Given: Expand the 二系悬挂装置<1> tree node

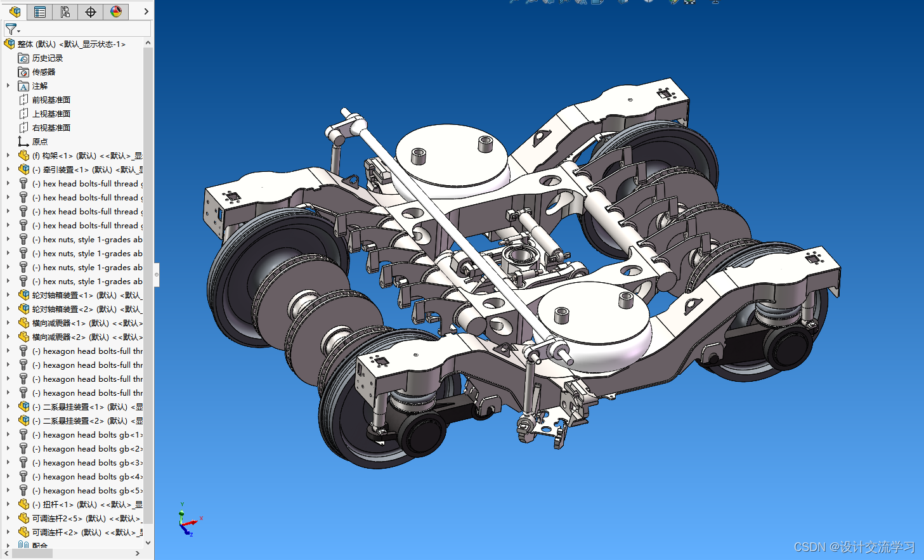Looking at the screenshot, I should [8, 407].
